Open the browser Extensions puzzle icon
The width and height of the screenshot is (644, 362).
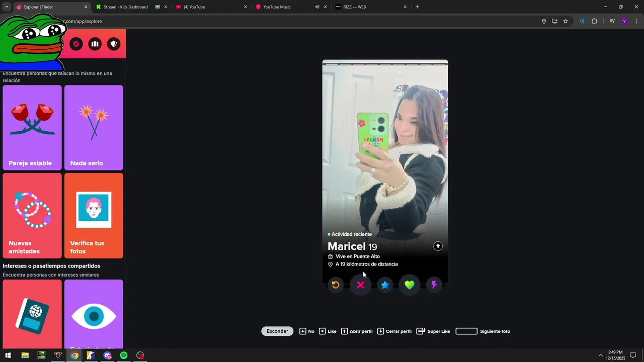pos(594,21)
